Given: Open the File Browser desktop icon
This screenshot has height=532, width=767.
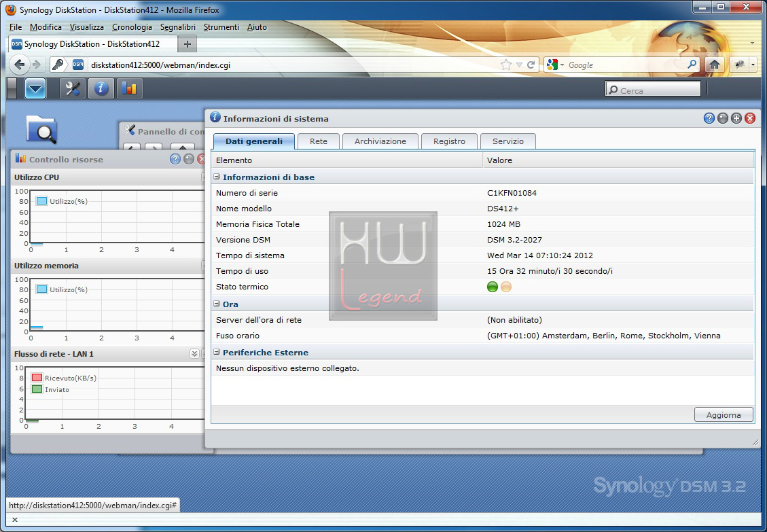Looking at the screenshot, I should pos(41,130).
